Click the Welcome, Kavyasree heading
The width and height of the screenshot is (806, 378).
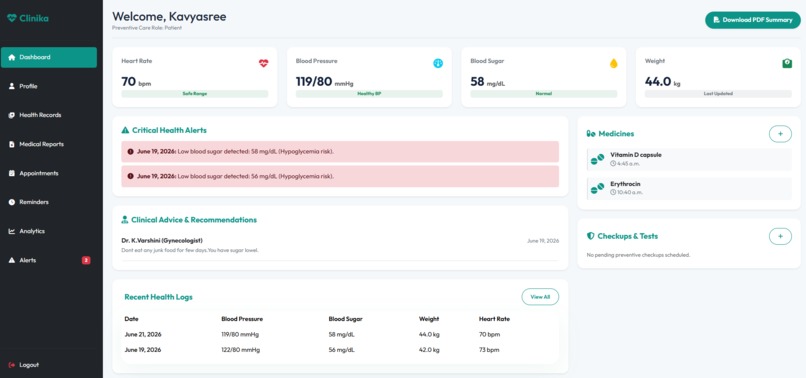pyautogui.click(x=169, y=16)
